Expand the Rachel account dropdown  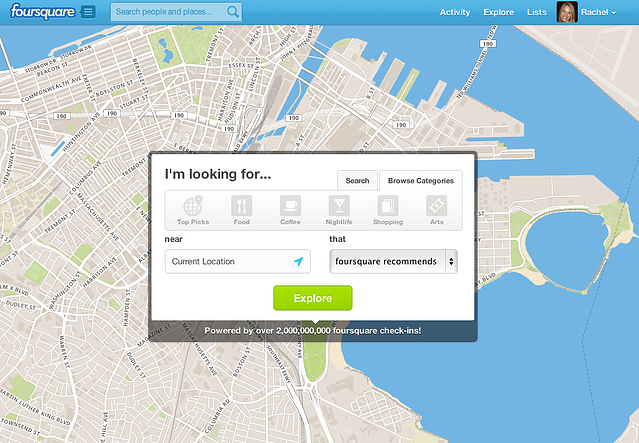click(x=598, y=12)
